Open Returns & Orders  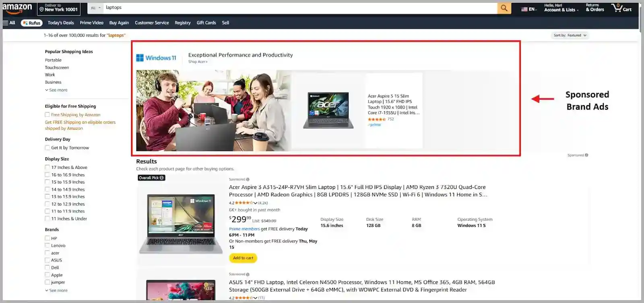(595, 8)
